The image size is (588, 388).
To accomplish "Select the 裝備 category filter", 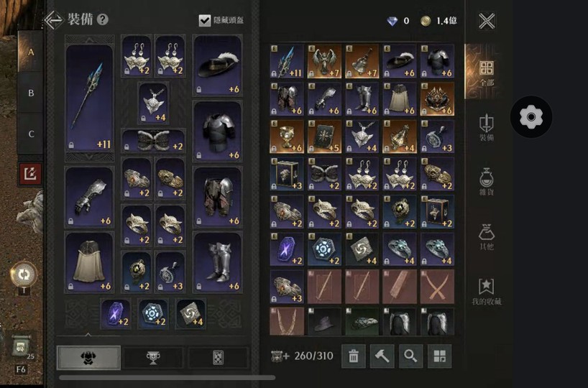I will (487, 127).
